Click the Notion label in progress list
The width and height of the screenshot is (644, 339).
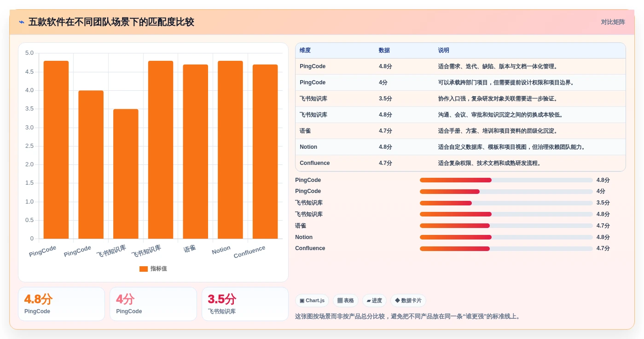pyautogui.click(x=304, y=237)
